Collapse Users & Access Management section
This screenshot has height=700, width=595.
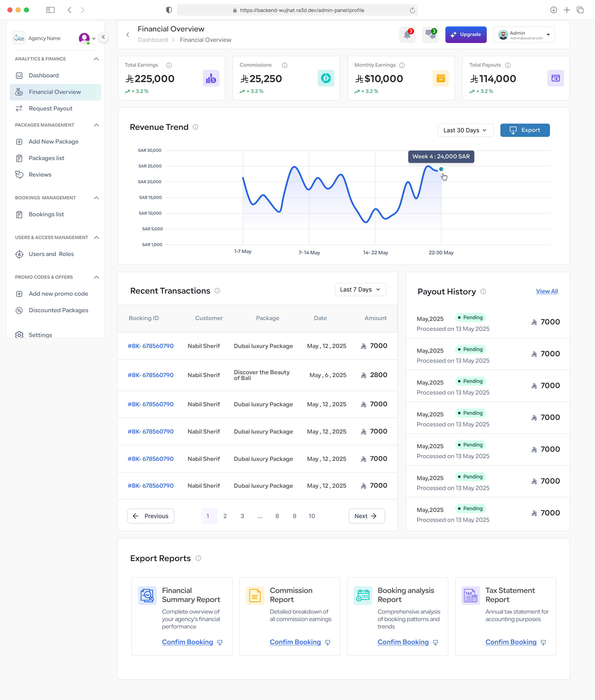click(x=96, y=238)
